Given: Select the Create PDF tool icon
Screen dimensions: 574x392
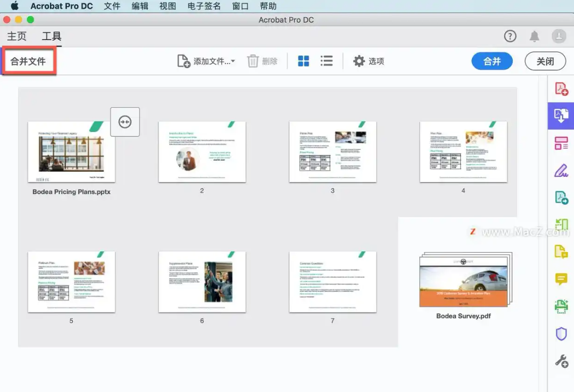Looking at the screenshot, I should [x=561, y=87].
